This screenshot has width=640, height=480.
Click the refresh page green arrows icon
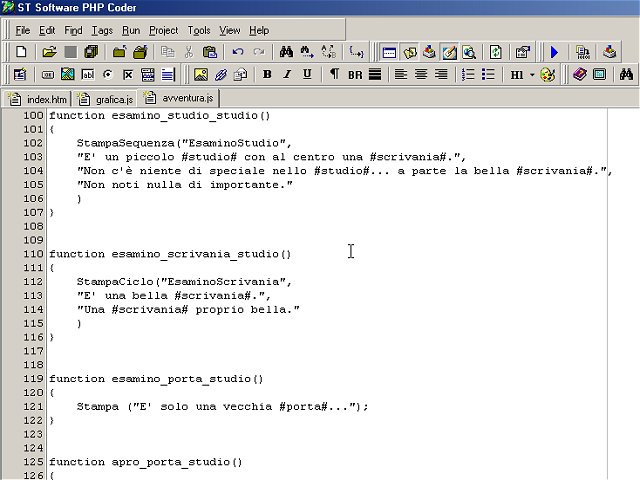click(x=496, y=52)
